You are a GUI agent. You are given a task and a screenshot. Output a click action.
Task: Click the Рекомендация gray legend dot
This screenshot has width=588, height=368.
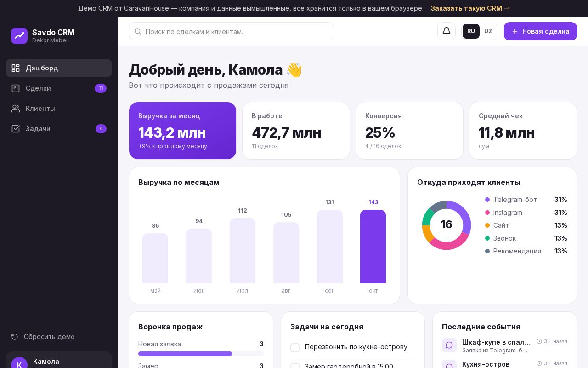[x=487, y=251]
